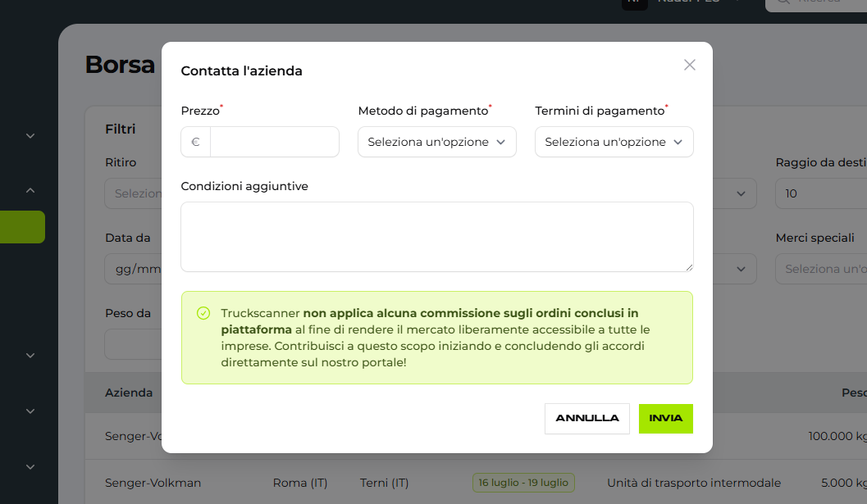Click the ANNULLA button
Screen dimensions: 867x504
(586, 418)
